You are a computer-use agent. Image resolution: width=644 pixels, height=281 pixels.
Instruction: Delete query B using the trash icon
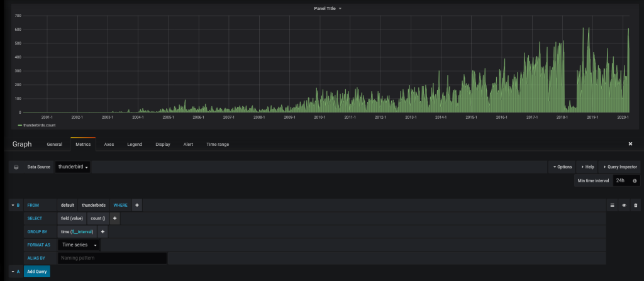click(635, 205)
